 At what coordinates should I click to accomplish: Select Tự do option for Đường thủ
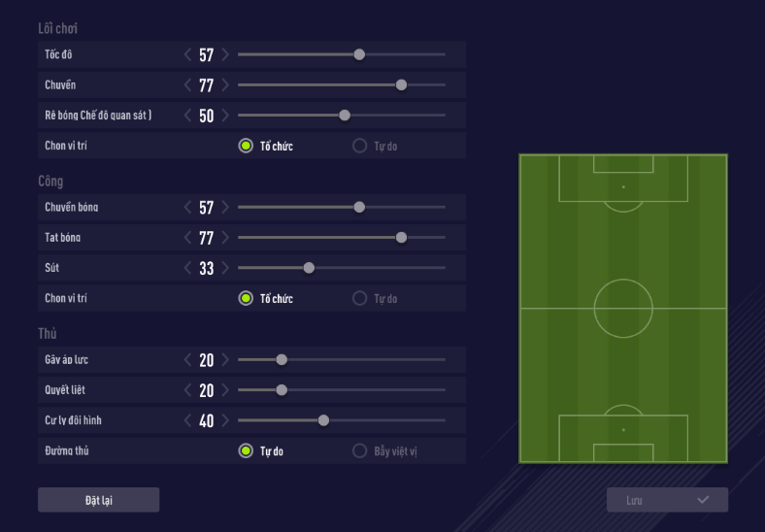point(246,451)
